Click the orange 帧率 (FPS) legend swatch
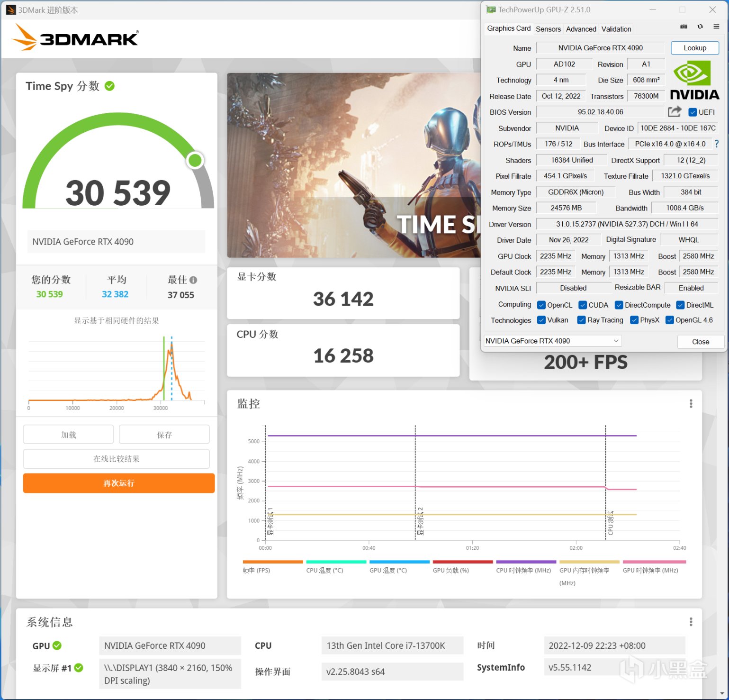729x700 pixels. [x=273, y=562]
